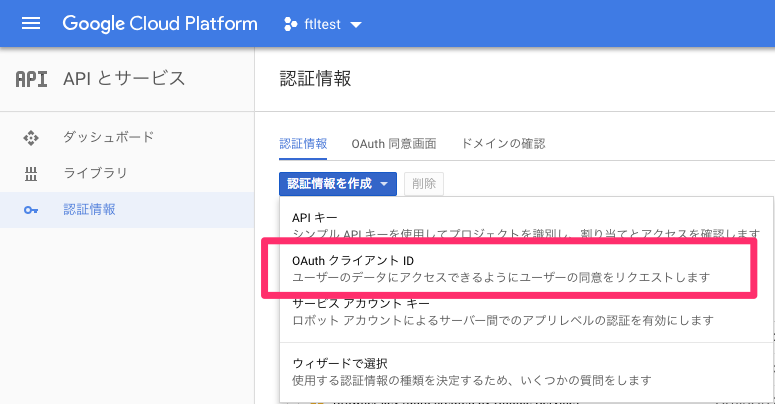Screen dimensions: 775x404
Task: Switch to the OAuth 同意画面 tab
Action: point(394,144)
